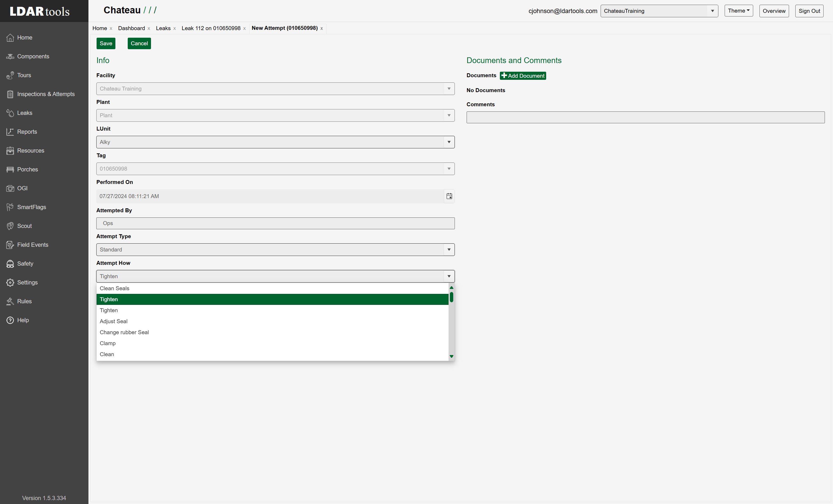Open the Performed On calendar picker

point(449,196)
